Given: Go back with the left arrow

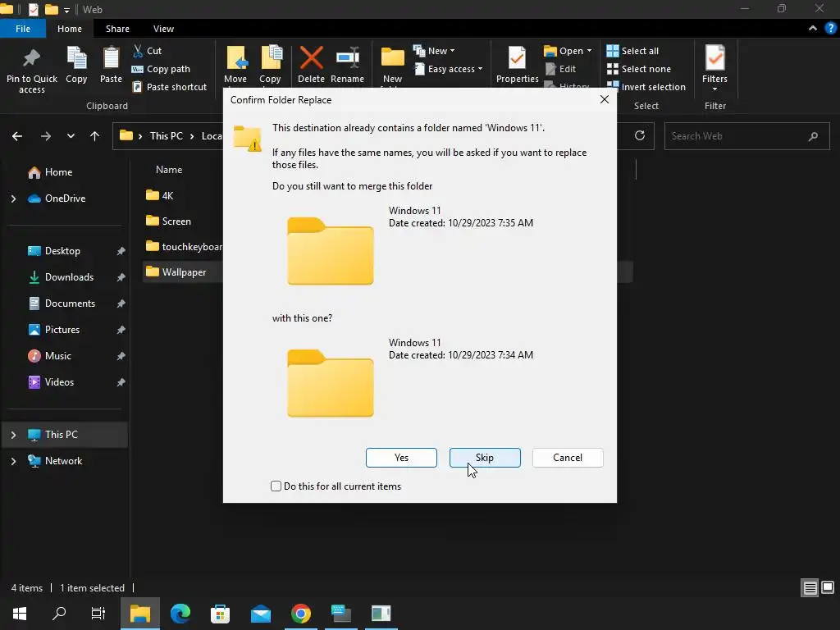Looking at the screenshot, I should pyautogui.click(x=17, y=136).
